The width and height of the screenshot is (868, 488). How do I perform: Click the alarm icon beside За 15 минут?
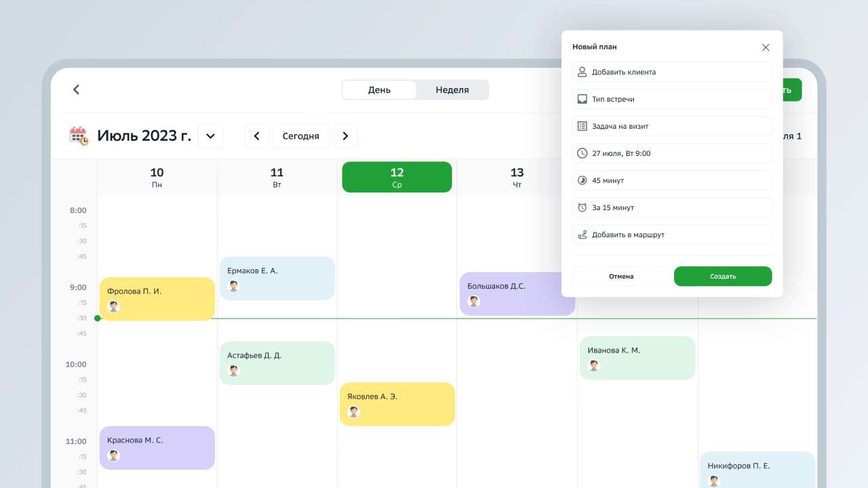tap(582, 207)
